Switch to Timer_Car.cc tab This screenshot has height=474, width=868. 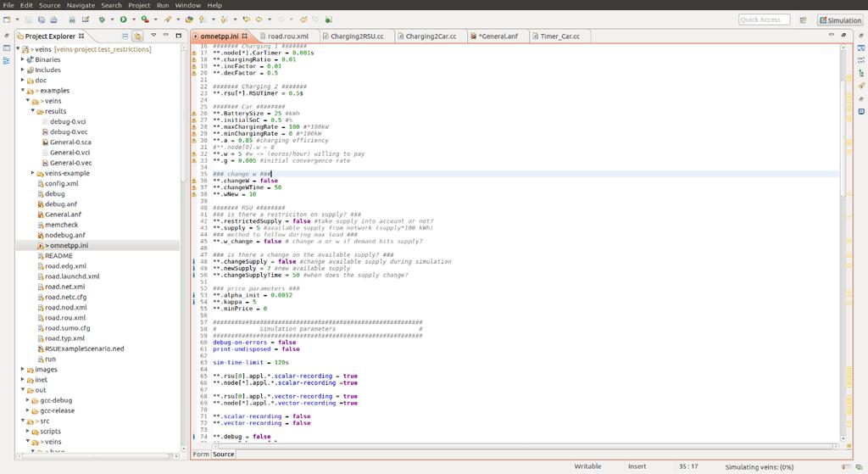click(x=559, y=36)
